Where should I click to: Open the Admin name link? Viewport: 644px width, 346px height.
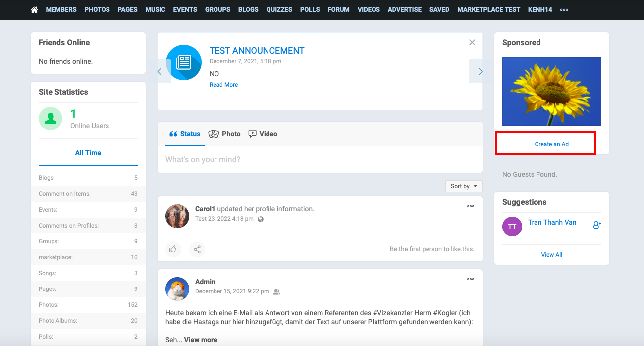[205, 282]
